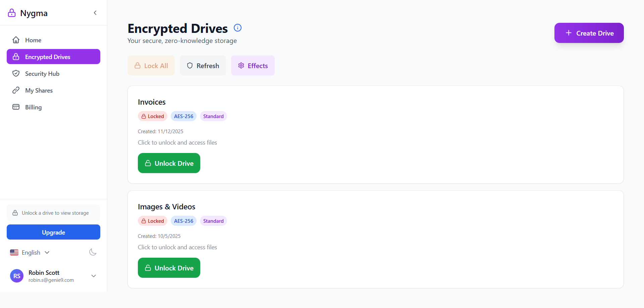Click the Billing card icon
The width and height of the screenshot is (644, 308).
point(16,107)
